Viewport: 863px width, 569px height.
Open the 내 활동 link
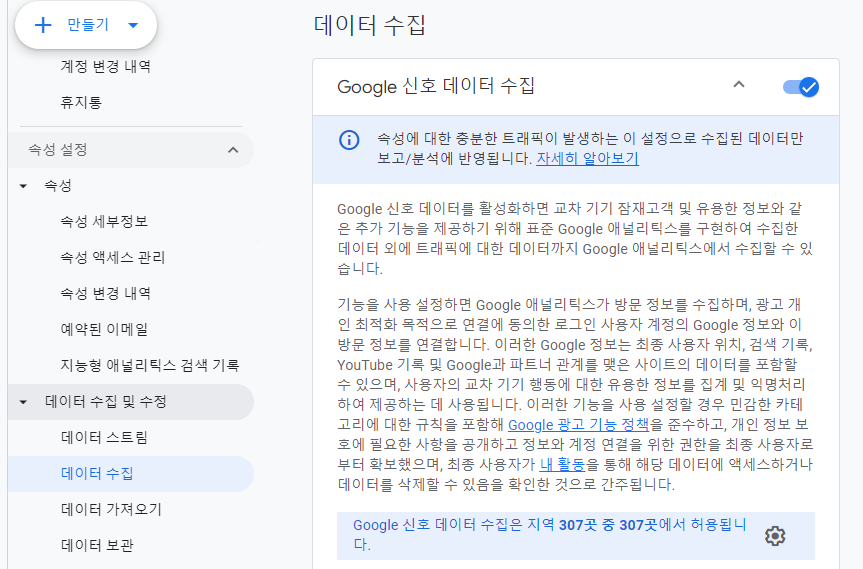point(562,464)
